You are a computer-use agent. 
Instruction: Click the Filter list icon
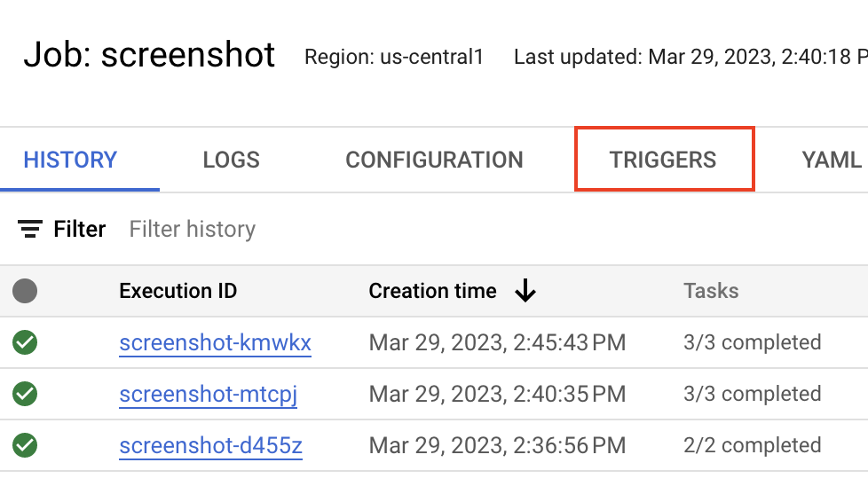click(31, 230)
